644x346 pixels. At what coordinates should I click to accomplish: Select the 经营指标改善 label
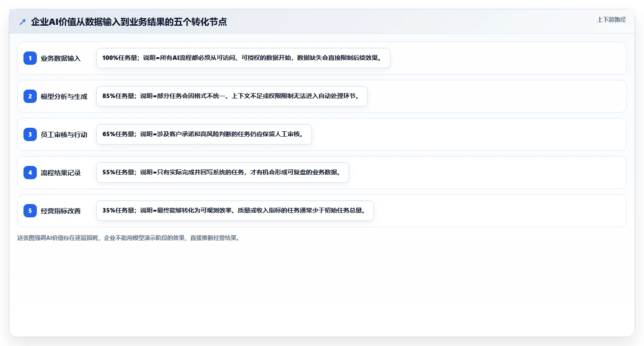61,211
